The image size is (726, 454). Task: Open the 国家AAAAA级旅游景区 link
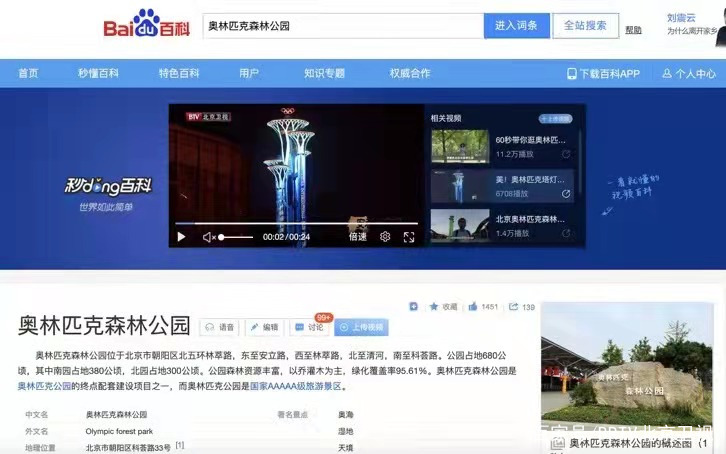coord(295,386)
